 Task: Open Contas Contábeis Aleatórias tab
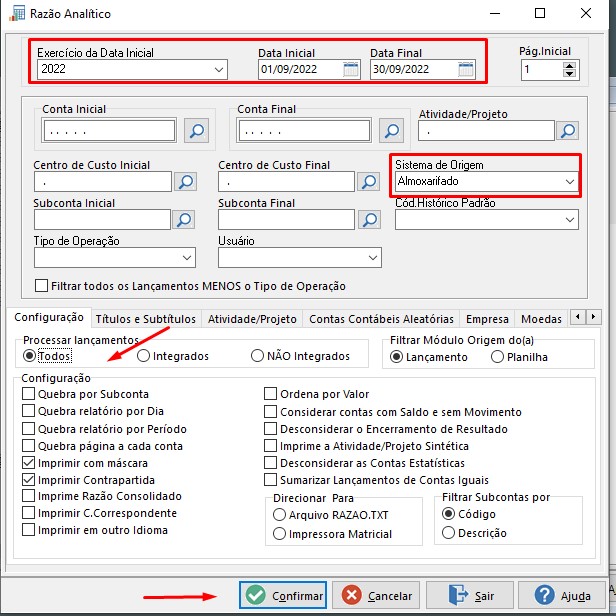381,319
